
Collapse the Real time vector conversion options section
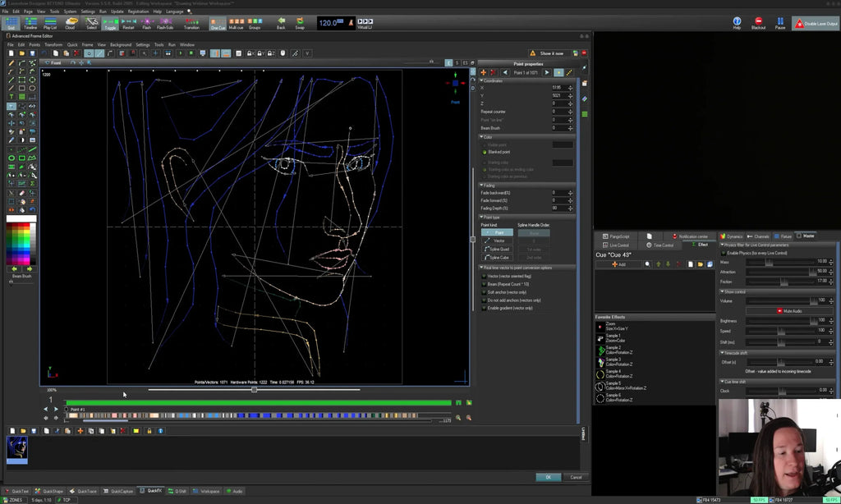click(x=481, y=268)
